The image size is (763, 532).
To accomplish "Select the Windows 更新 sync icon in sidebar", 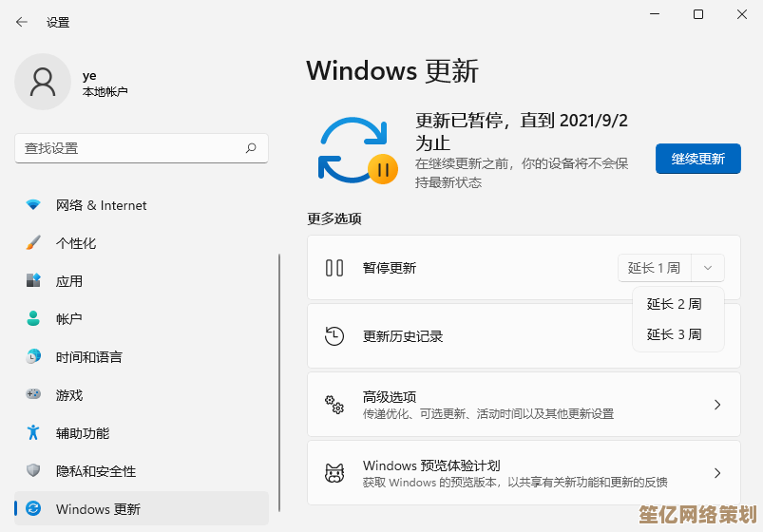I will (x=33, y=508).
